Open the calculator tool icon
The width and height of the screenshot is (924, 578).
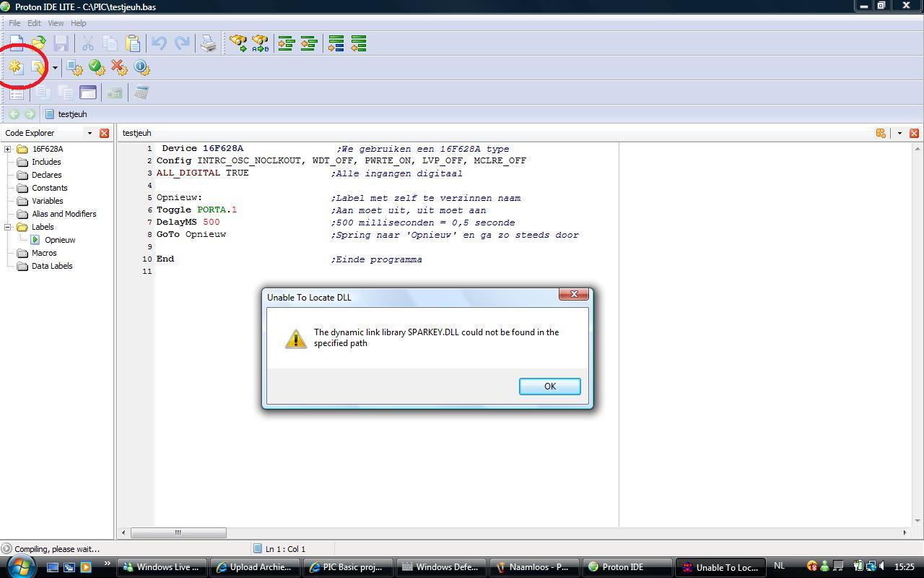pos(141,92)
